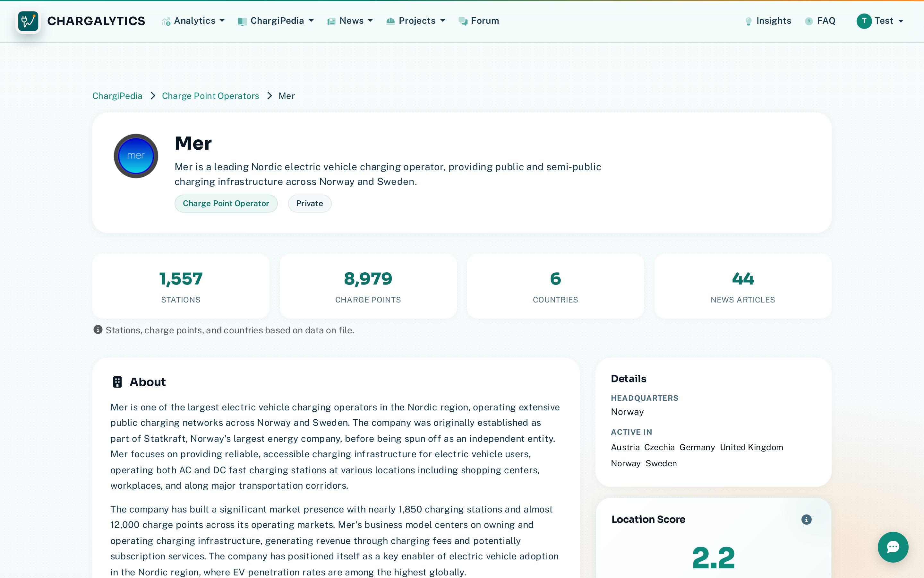Click the ChargiPedia dropdown caret

click(x=311, y=21)
